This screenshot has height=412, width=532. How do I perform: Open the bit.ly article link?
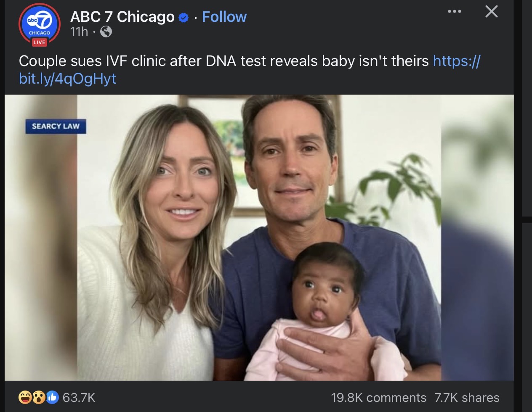tap(67, 79)
